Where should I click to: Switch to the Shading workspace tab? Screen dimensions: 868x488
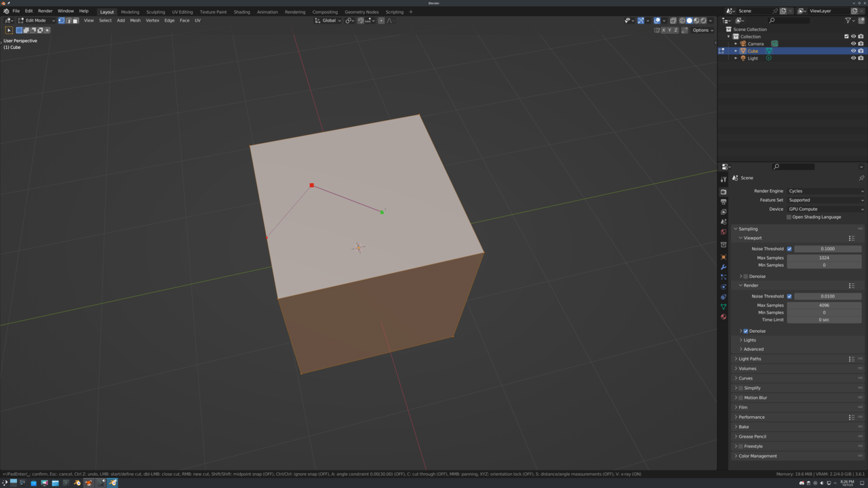coord(241,12)
